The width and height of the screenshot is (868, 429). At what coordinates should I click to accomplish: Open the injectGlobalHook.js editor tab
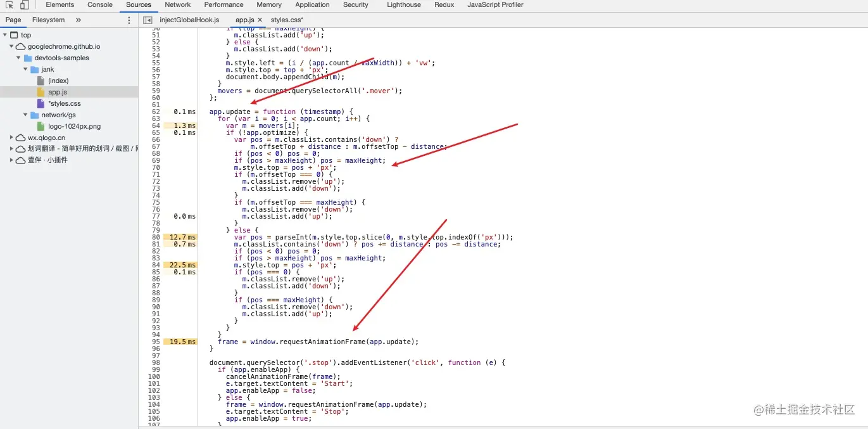pos(189,20)
